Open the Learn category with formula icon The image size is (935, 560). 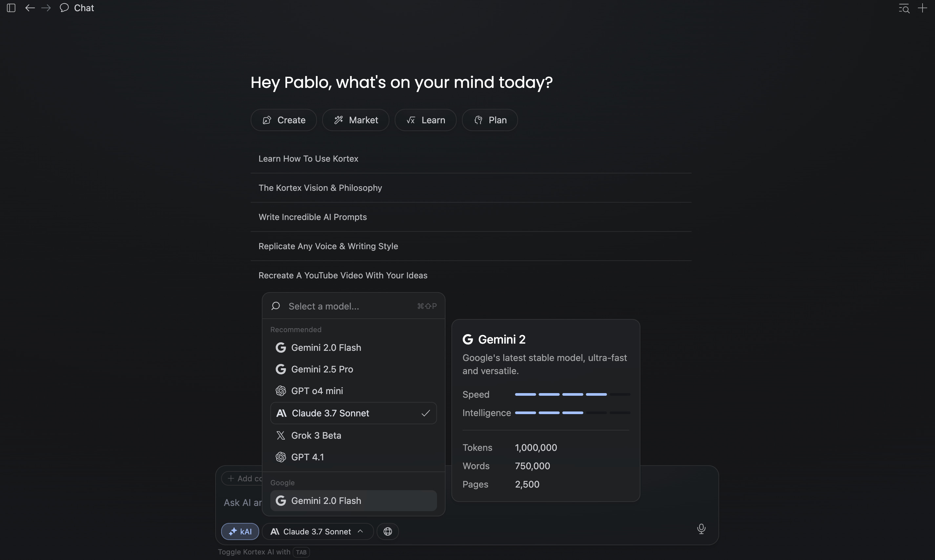(x=426, y=120)
